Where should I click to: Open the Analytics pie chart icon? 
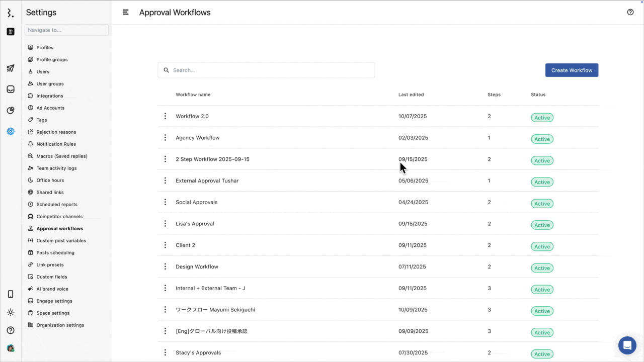(11, 111)
